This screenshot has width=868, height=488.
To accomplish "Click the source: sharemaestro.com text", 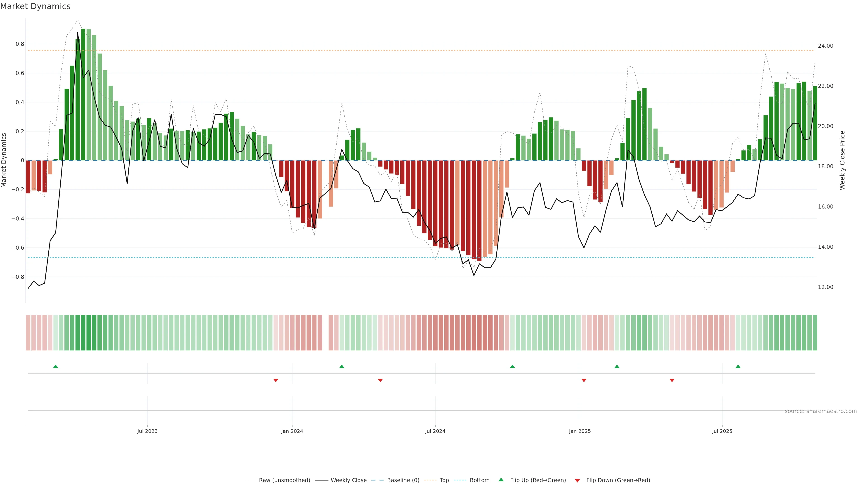I will tap(821, 411).
